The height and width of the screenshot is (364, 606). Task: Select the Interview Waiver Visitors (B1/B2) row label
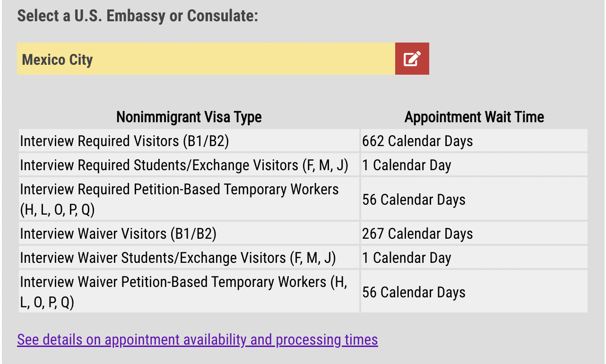click(118, 234)
